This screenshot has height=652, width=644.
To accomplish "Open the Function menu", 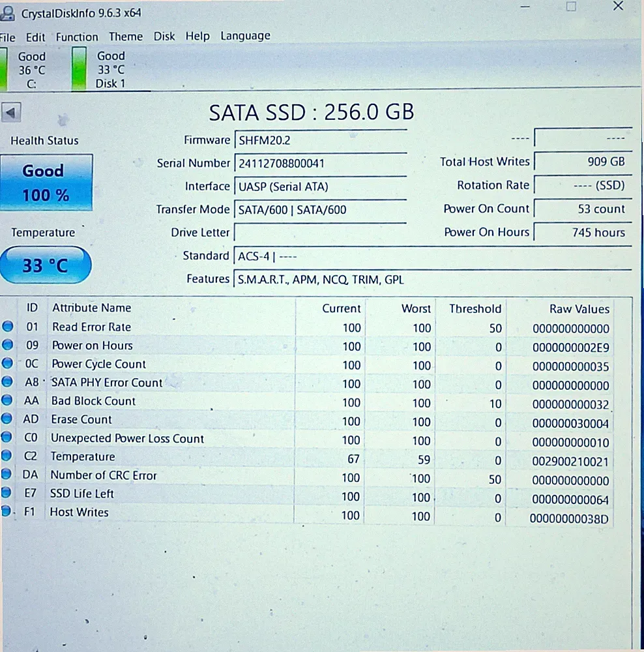I will 77,37.
